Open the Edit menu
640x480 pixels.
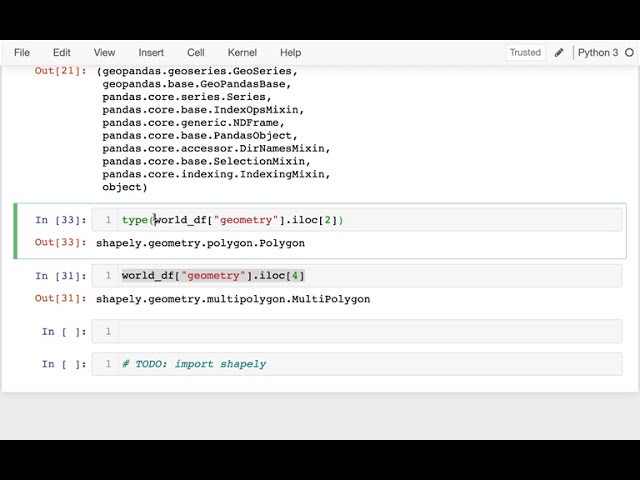tap(62, 53)
